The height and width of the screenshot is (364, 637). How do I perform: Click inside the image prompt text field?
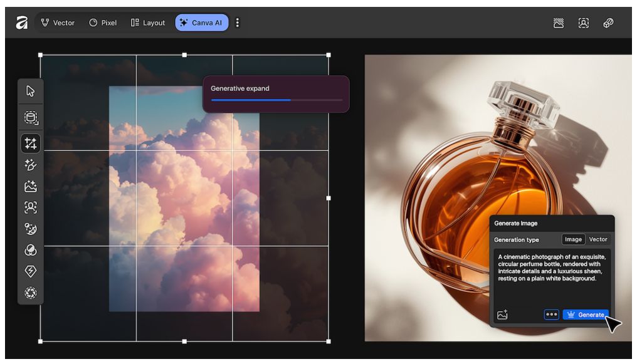(x=551, y=276)
